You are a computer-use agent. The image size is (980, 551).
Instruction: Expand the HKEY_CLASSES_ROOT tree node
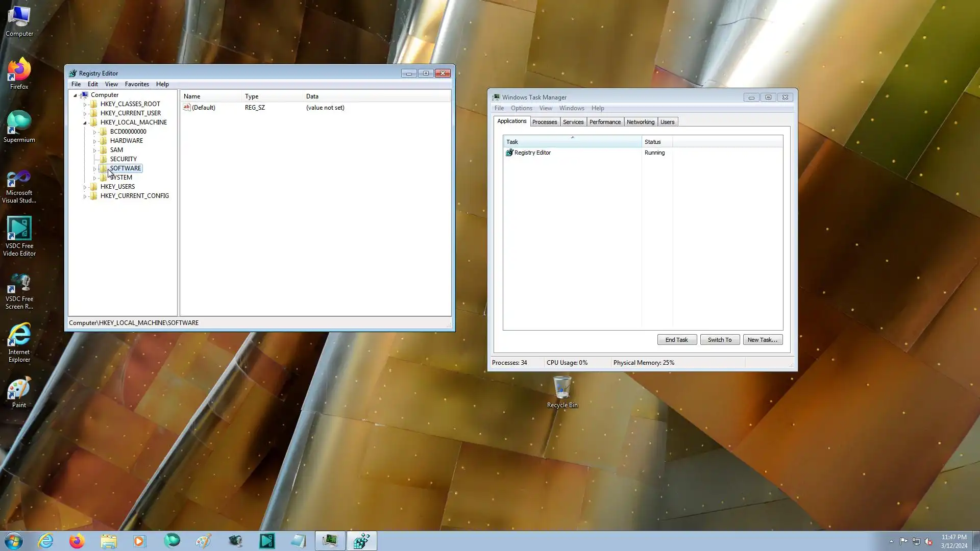(x=85, y=104)
